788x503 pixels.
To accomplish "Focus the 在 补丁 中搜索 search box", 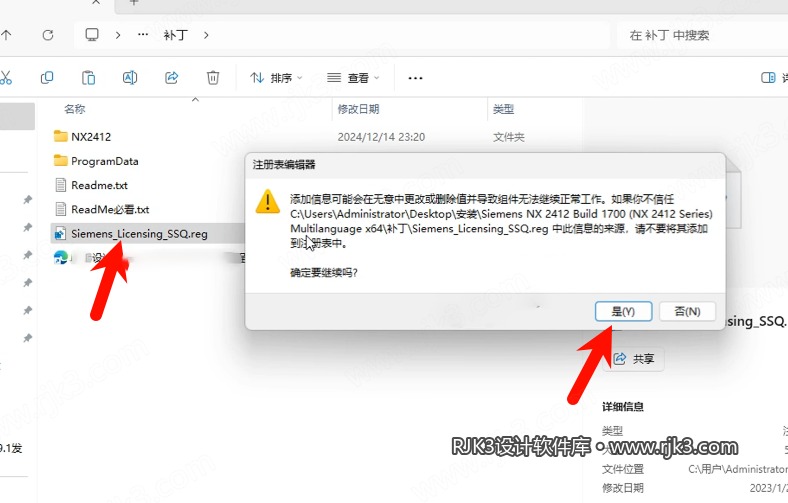I will (x=702, y=35).
